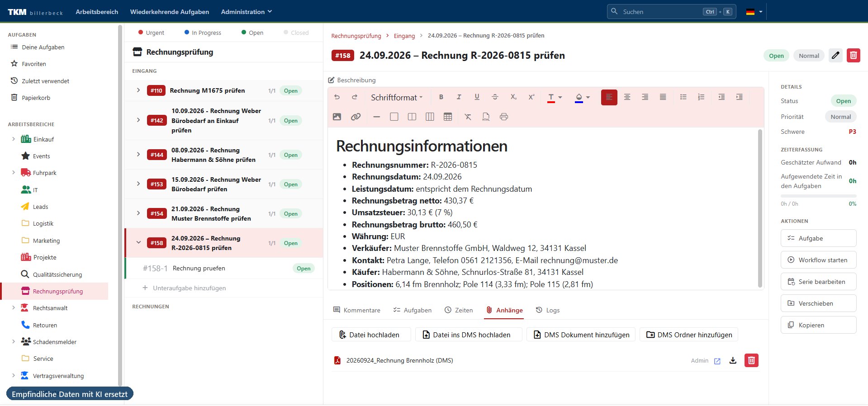
Task: Switch to the Zeiten tab
Action: tap(459, 310)
